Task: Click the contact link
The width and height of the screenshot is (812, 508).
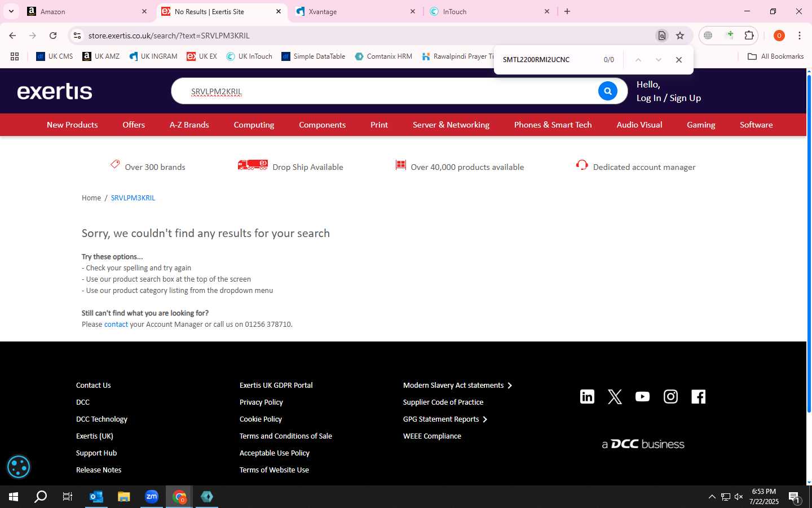Action: pyautogui.click(x=116, y=325)
